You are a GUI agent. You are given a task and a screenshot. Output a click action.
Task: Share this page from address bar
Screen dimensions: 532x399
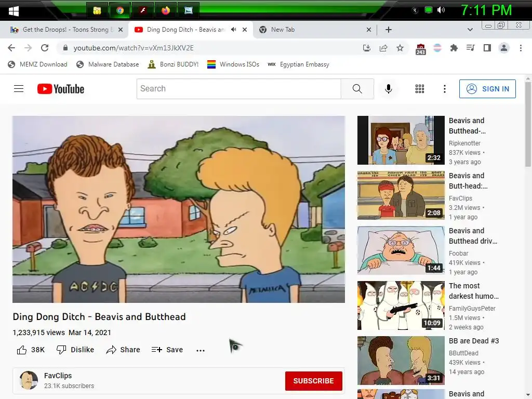pos(383,48)
